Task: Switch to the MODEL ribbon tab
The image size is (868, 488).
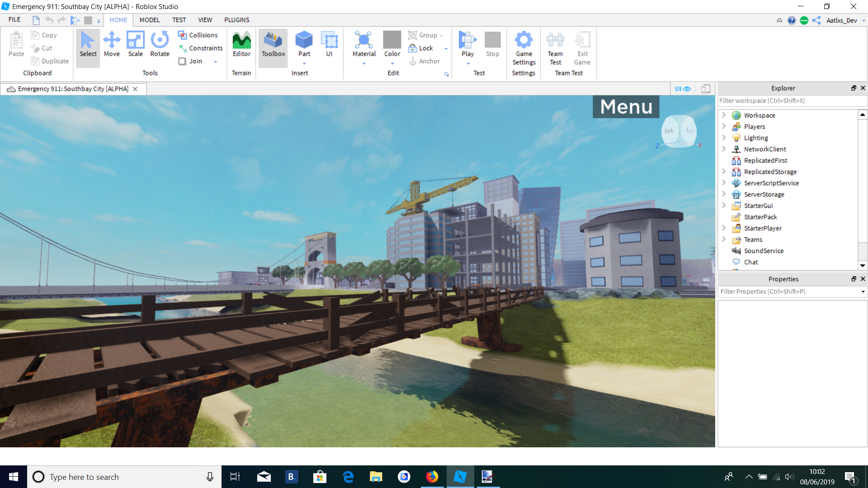Action: coord(149,20)
